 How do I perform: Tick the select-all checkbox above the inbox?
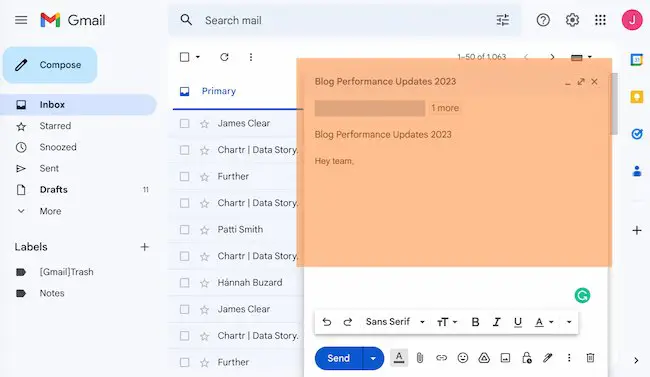pos(184,57)
